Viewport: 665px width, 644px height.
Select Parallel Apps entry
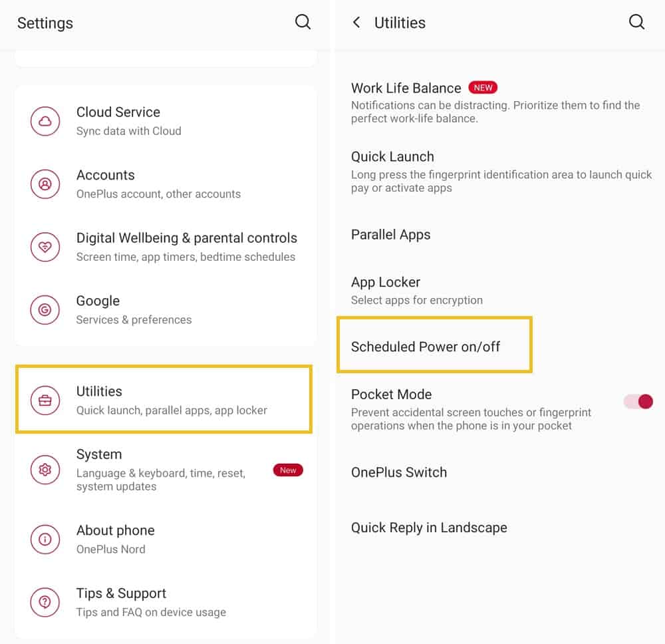[499, 235]
